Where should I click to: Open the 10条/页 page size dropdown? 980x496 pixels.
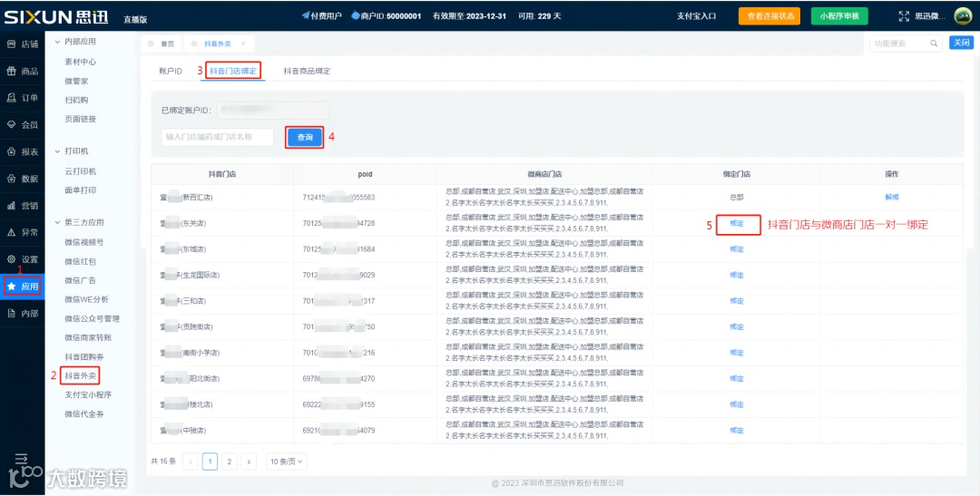pos(286,462)
